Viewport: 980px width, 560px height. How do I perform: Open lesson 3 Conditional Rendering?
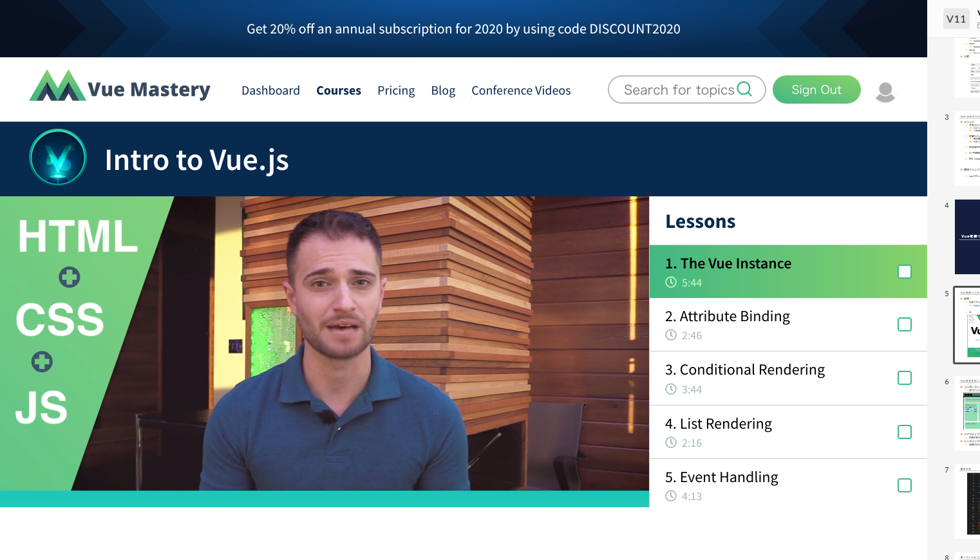(788, 378)
